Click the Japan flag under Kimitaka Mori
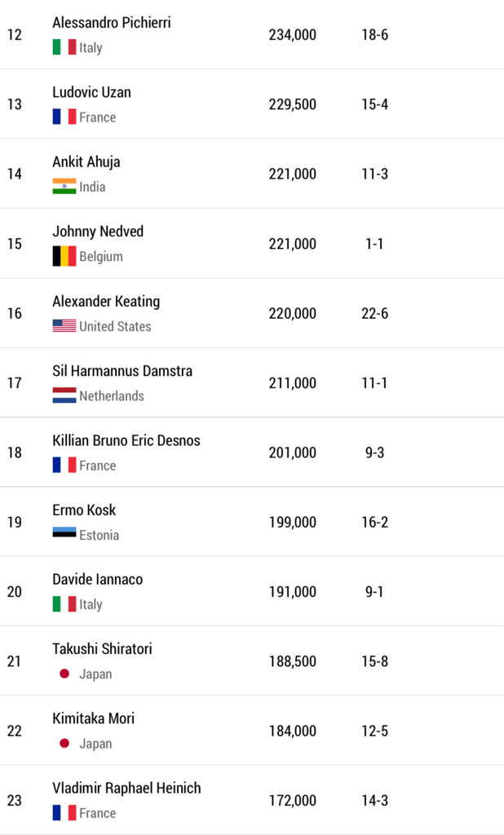This screenshot has height=835, width=504. [x=64, y=744]
